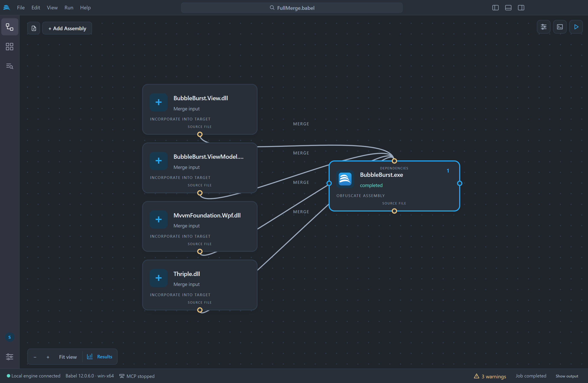
Task: Click the completed status on BubbleBurst.exe
Action: [x=371, y=185]
